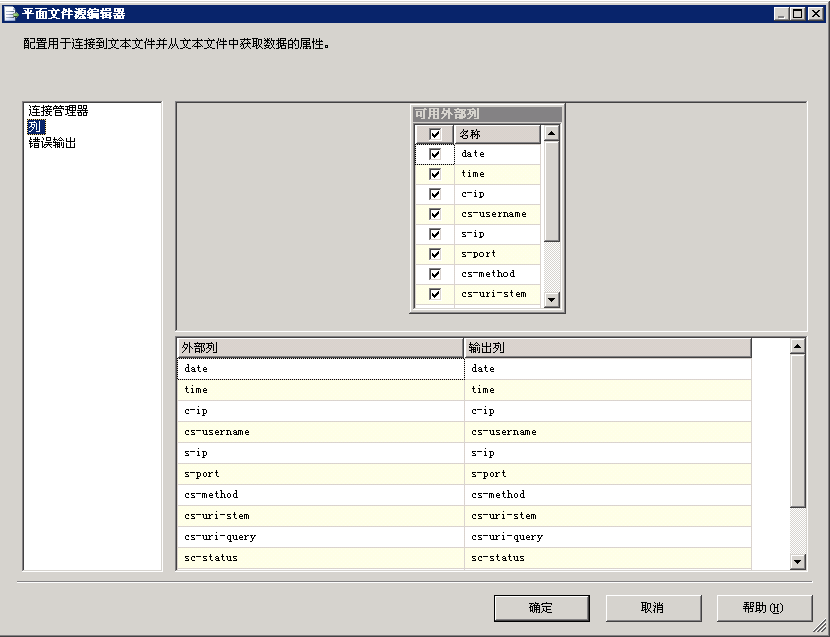Edit the sc-status output column cell
This screenshot has height=637, width=830.
point(608,558)
